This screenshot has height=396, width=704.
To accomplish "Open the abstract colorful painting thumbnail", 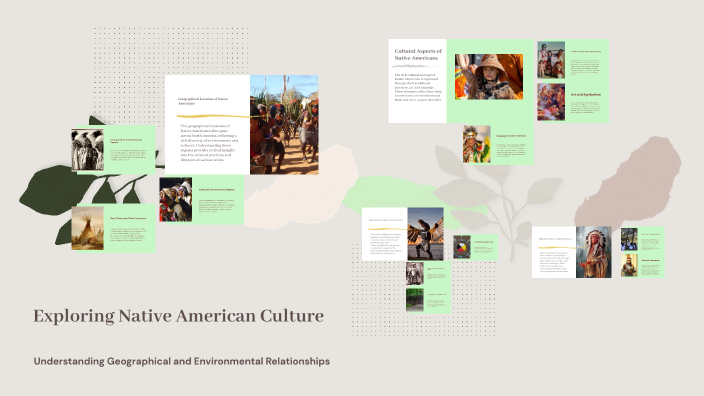I will [x=551, y=102].
